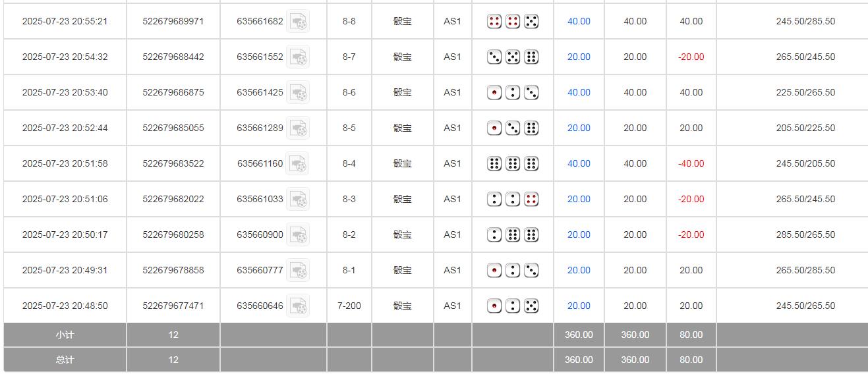Open the blue 40.00 bet in row 8-8
Image resolution: width=868 pixels, height=382 pixels.
[579, 22]
